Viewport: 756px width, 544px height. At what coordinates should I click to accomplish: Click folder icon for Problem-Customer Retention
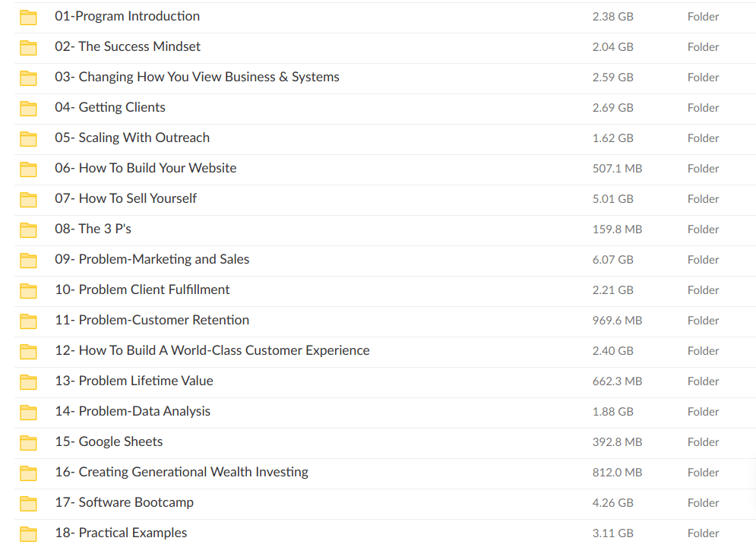pyautogui.click(x=28, y=321)
